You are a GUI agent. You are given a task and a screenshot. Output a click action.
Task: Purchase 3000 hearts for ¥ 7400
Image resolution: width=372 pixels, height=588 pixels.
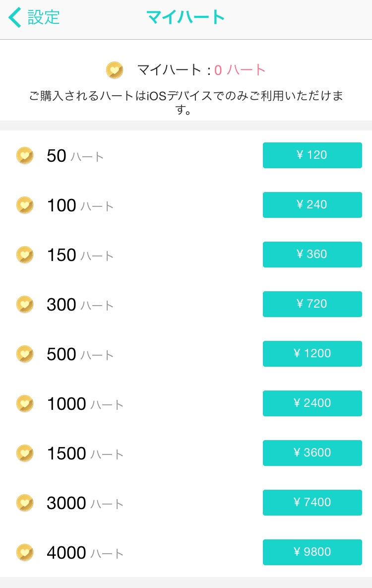[312, 503]
